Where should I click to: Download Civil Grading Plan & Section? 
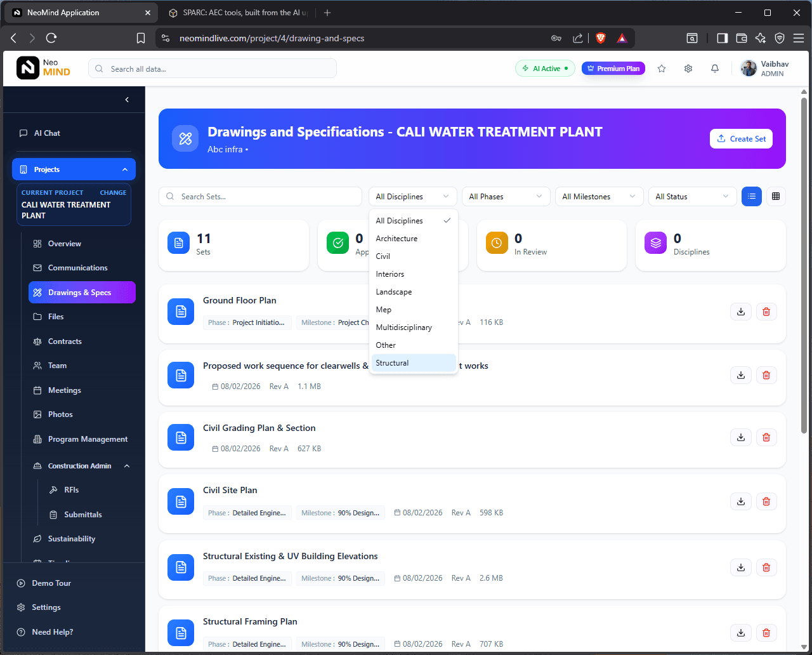(x=741, y=437)
